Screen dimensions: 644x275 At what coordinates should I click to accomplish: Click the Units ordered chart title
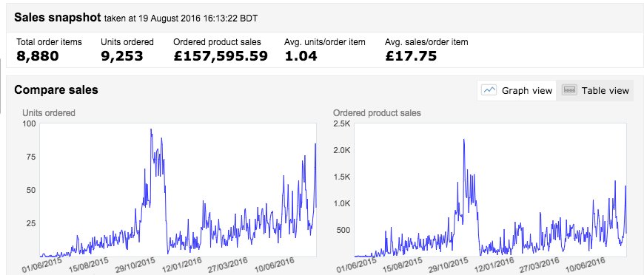click(x=48, y=112)
